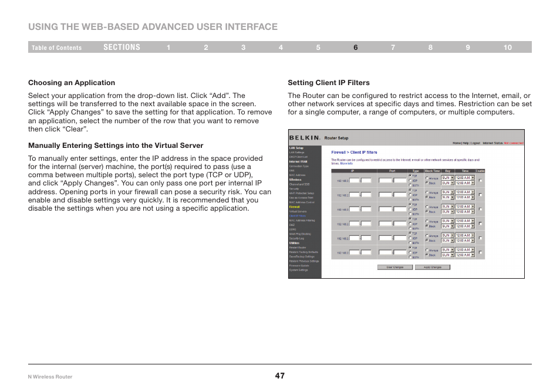Screen dimensions: 560x392
Task: Open Firmware Update in the sidebar
Action: pyautogui.click(x=299, y=266)
